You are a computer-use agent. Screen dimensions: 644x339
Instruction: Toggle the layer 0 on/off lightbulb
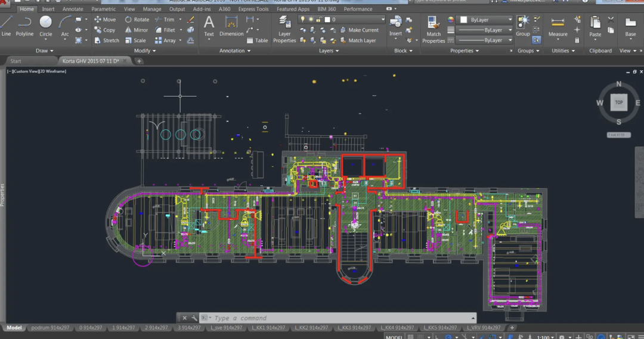click(x=303, y=20)
